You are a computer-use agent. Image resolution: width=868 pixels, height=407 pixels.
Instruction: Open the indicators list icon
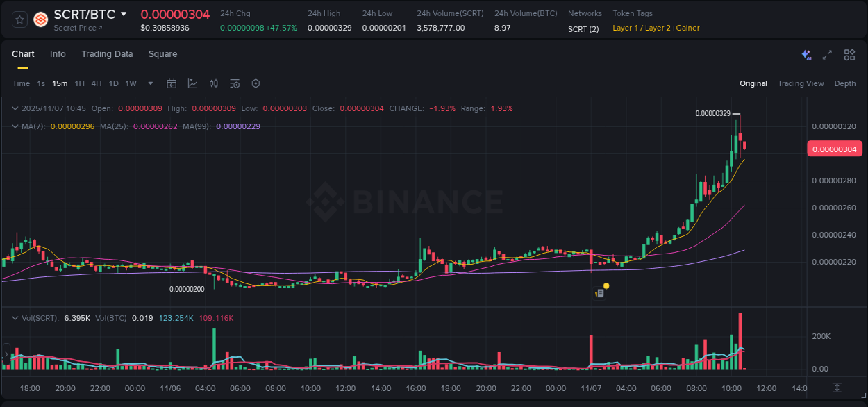[235, 83]
